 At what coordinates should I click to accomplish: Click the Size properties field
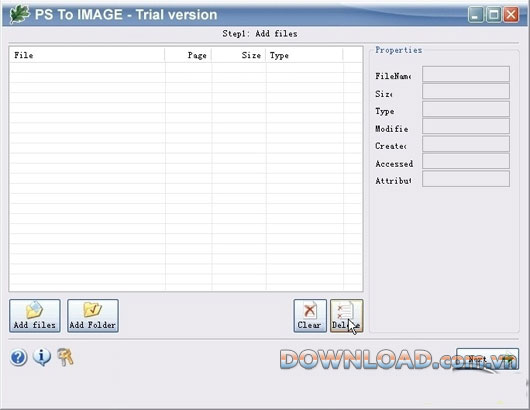(x=466, y=92)
